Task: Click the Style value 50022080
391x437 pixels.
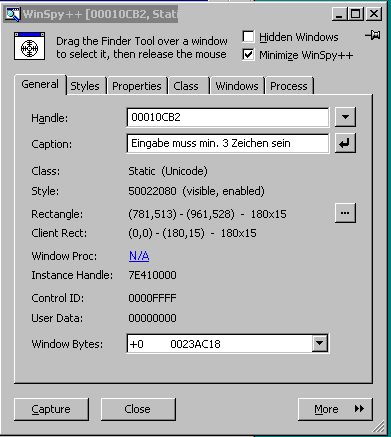Action: (x=152, y=191)
